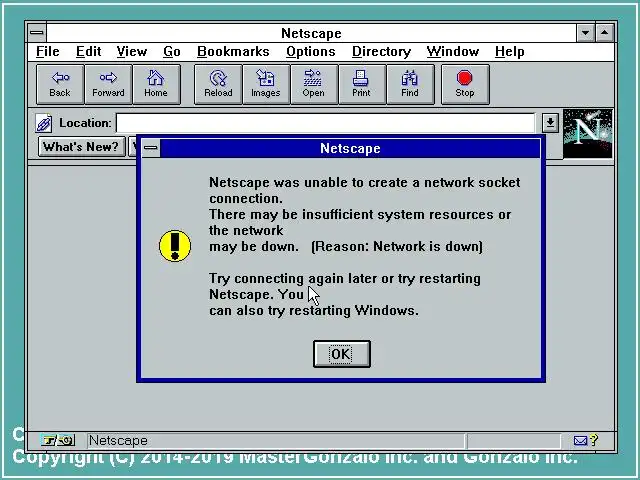This screenshot has height=480, width=640.
Task: Find text toolbar button
Action: 410,84
